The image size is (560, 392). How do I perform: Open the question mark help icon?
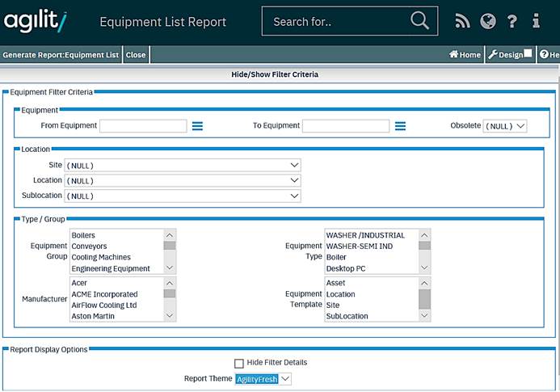[x=512, y=22]
